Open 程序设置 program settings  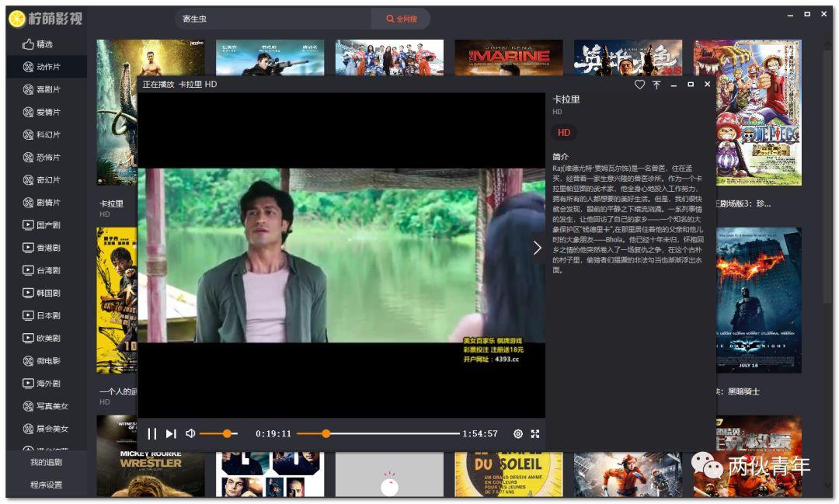click(46, 485)
